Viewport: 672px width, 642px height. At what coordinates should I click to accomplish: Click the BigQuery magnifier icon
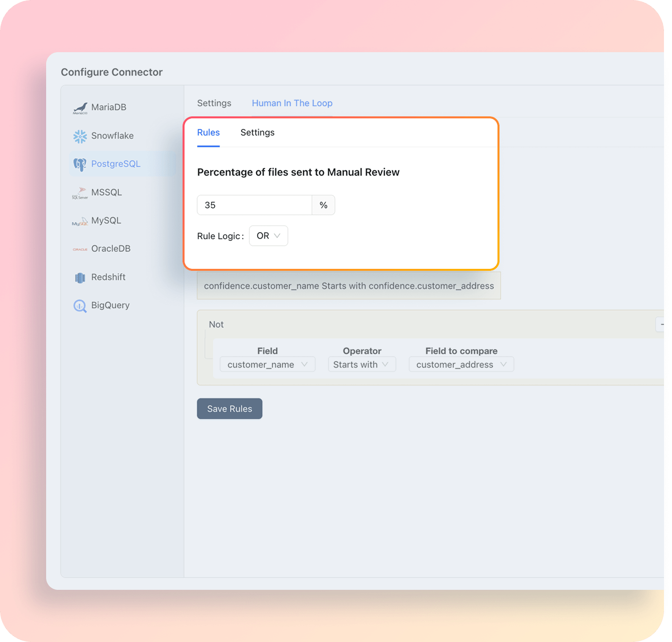coord(80,305)
